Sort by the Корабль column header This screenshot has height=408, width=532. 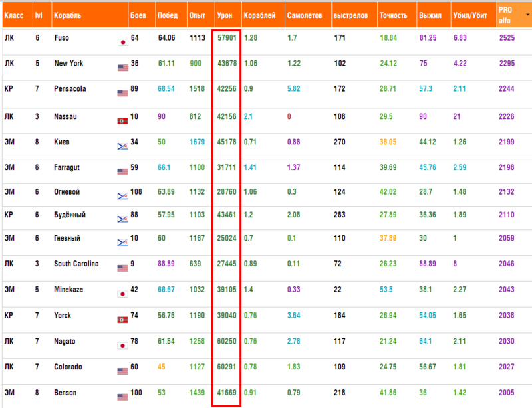click(68, 15)
